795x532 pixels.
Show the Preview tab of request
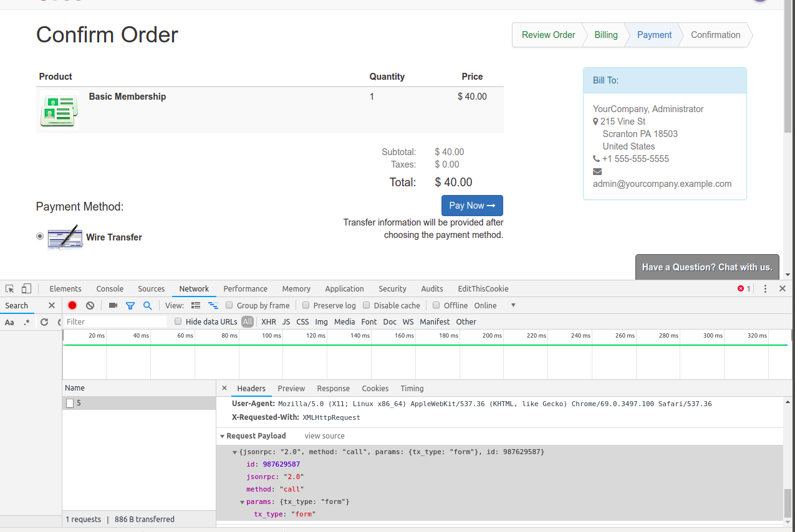[291, 388]
